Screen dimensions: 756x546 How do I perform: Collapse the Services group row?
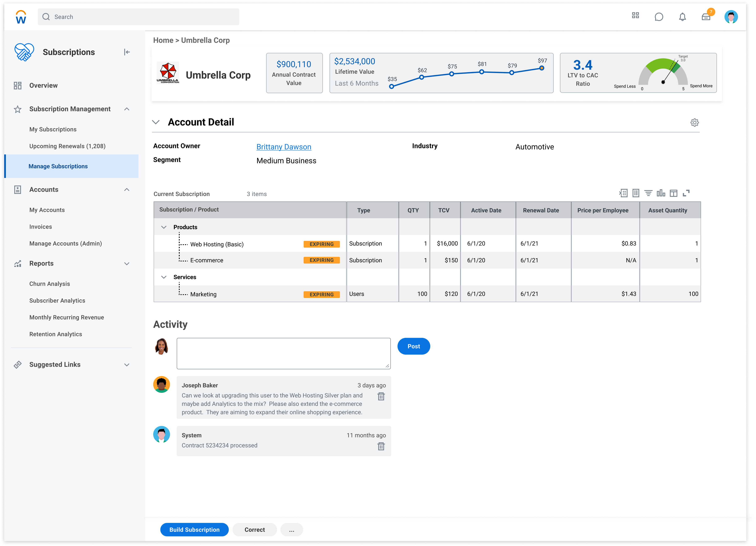pyautogui.click(x=164, y=277)
